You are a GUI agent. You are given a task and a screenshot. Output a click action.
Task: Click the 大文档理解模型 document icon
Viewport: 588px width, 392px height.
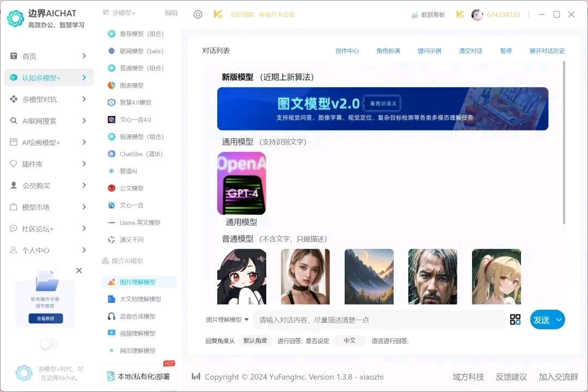(112, 299)
